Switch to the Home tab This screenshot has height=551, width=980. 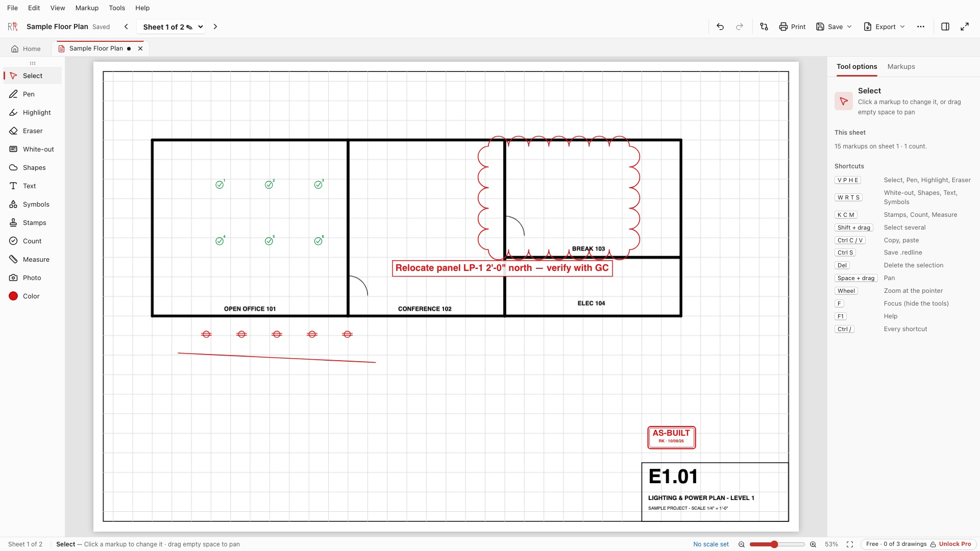tap(26, 48)
